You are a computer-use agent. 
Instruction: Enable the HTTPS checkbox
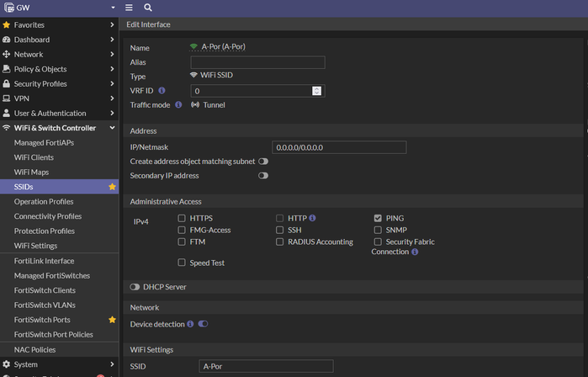[x=182, y=218]
